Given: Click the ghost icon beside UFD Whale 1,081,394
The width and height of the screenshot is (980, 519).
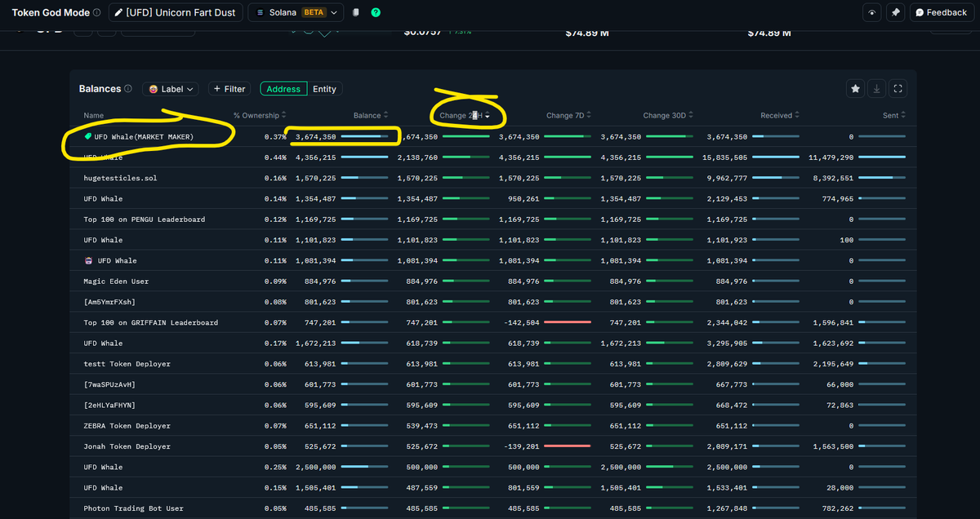Looking at the screenshot, I should point(88,260).
